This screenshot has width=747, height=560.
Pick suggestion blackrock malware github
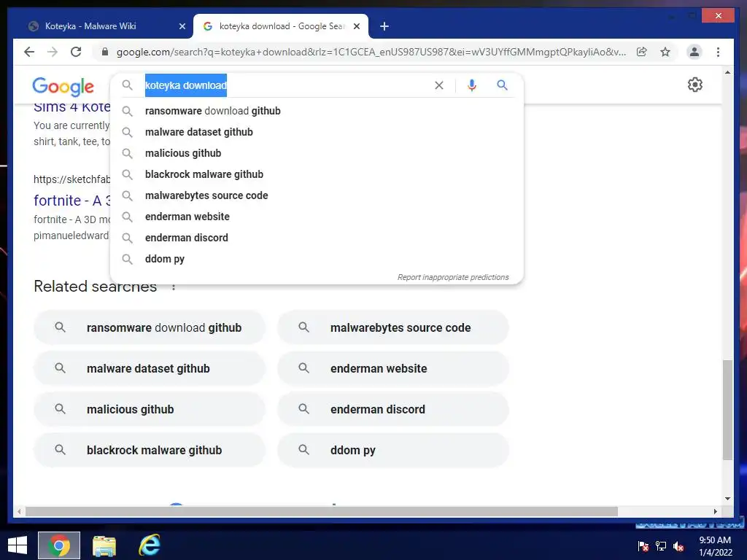pos(317,174)
